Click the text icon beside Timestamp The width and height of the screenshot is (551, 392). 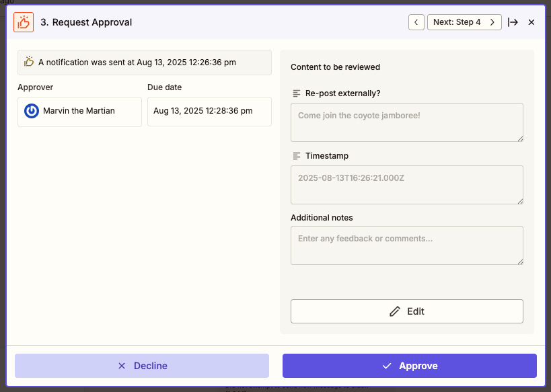click(x=297, y=156)
